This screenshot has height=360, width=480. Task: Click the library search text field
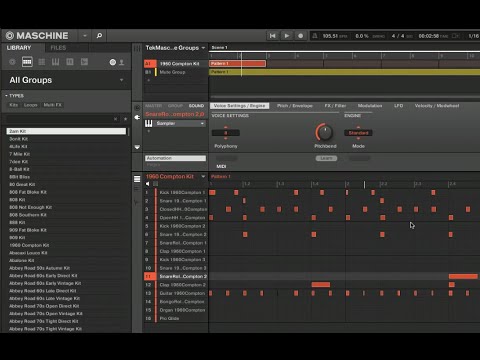(59, 119)
